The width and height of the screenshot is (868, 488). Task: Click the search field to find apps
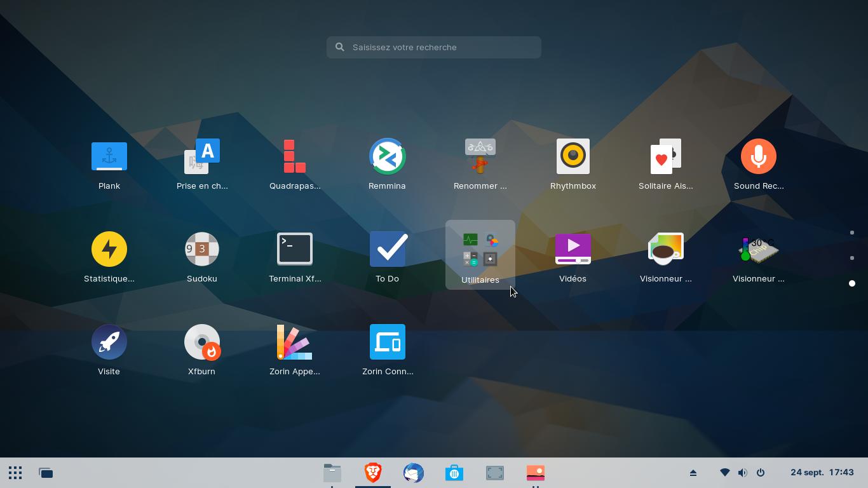tap(434, 47)
